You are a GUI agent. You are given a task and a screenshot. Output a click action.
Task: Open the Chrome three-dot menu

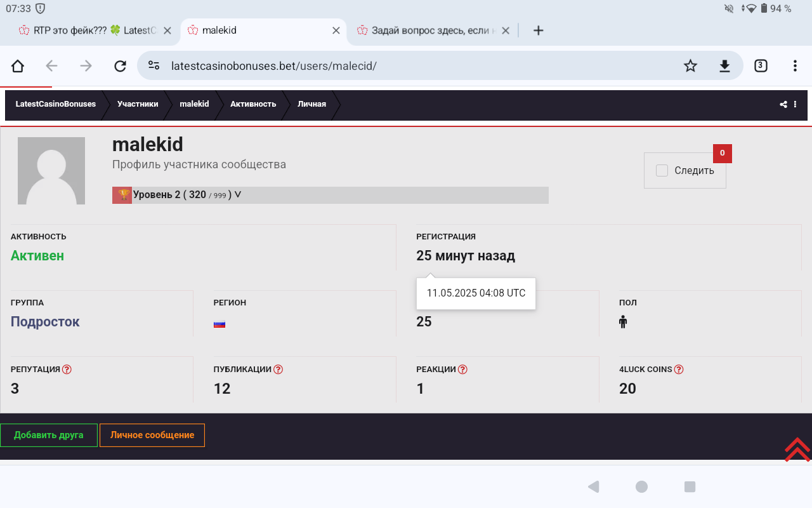coord(795,66)
